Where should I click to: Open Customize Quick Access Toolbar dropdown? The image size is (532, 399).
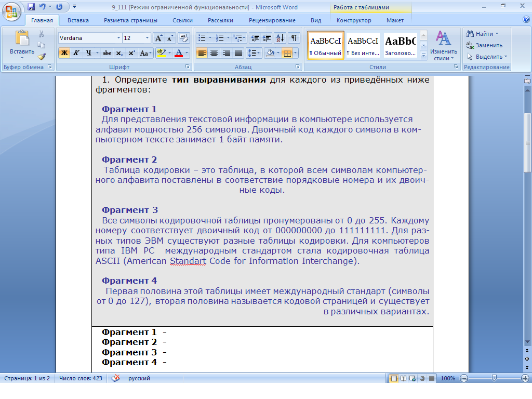[x=74, y=7]
